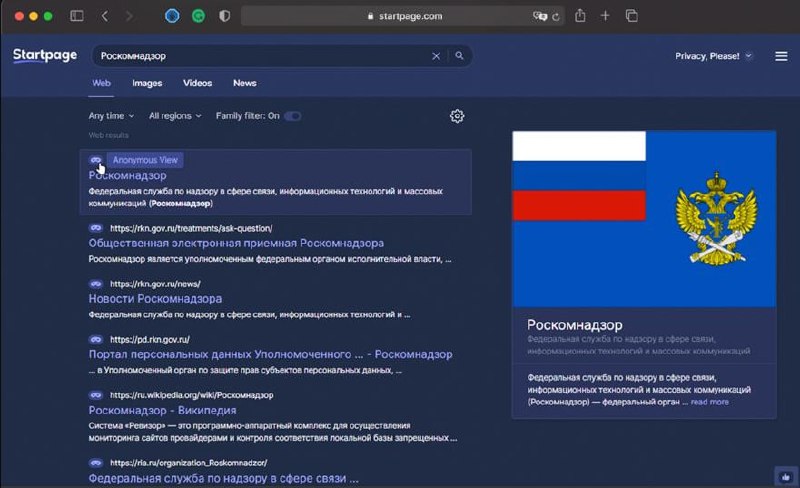Image resolution: width=800 pixels, height=488 pixels.
Task: Open Роскомнадзор - Википедия result link
Action: (162, 410)
